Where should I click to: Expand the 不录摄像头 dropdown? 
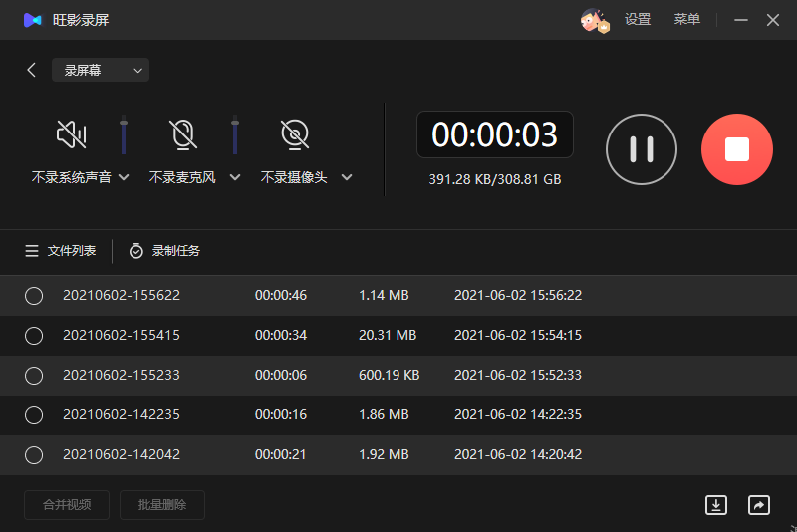click(x=347, y=177)
